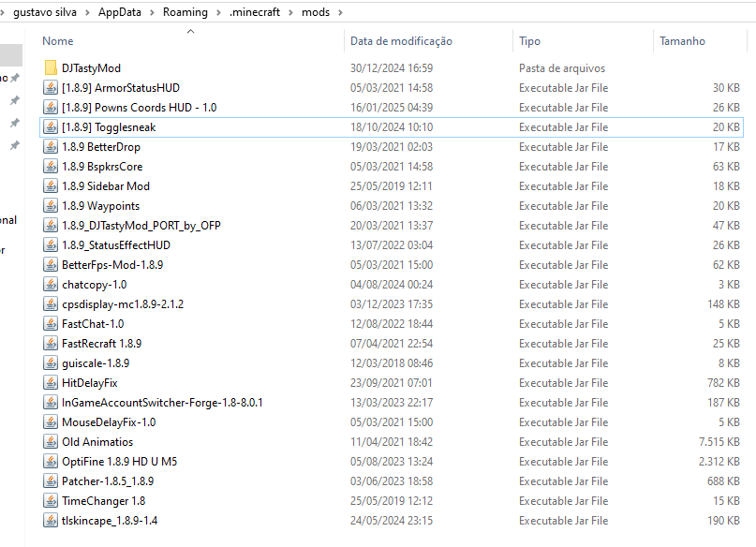Click the jar icon of FastChat-1.0

pos(51,324)
